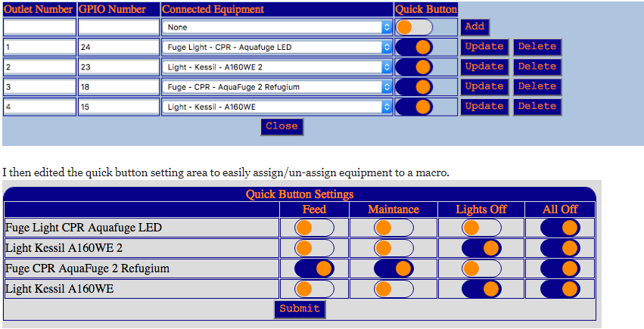Update outlet 2 settings
The image size is (644, 329).
484,67
